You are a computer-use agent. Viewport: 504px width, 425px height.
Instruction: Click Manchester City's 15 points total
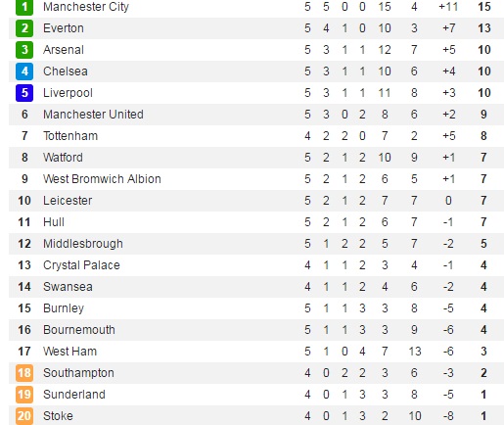(484, 7)
